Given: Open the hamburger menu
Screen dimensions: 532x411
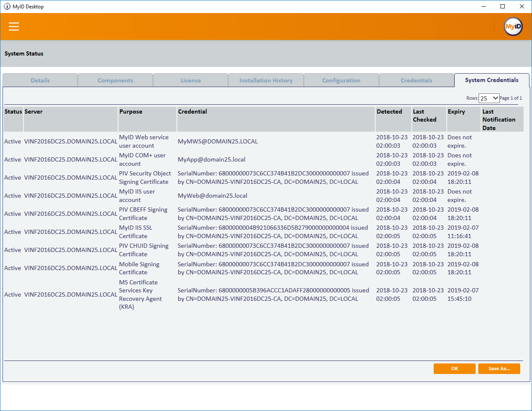Looking at the screenshot, I should tap(14, 27).
